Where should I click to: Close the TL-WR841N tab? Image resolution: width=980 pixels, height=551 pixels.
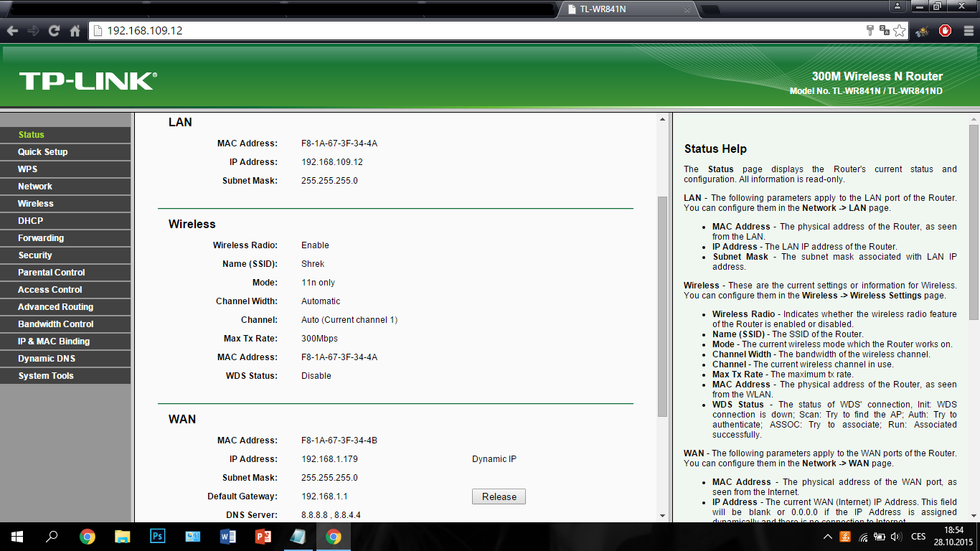coord(687,10)
